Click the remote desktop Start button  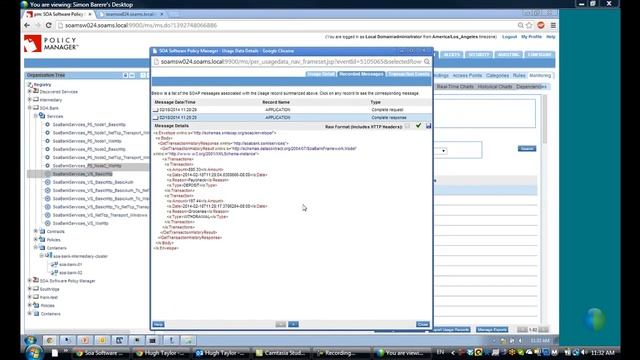tap(30, 340)
